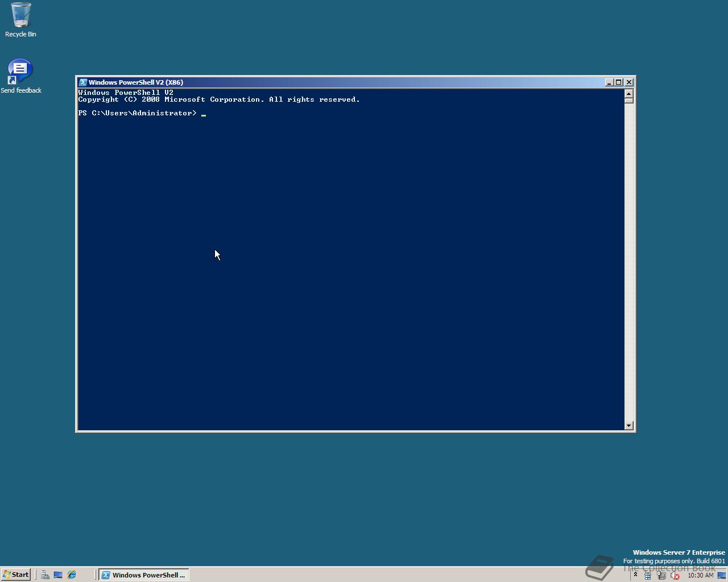Select the Windows PowerShell taskbar button

coord(144,575)
